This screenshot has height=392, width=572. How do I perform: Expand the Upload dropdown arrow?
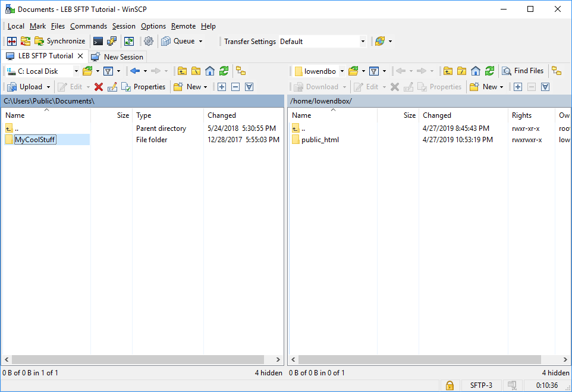click(x=48, y=87)
